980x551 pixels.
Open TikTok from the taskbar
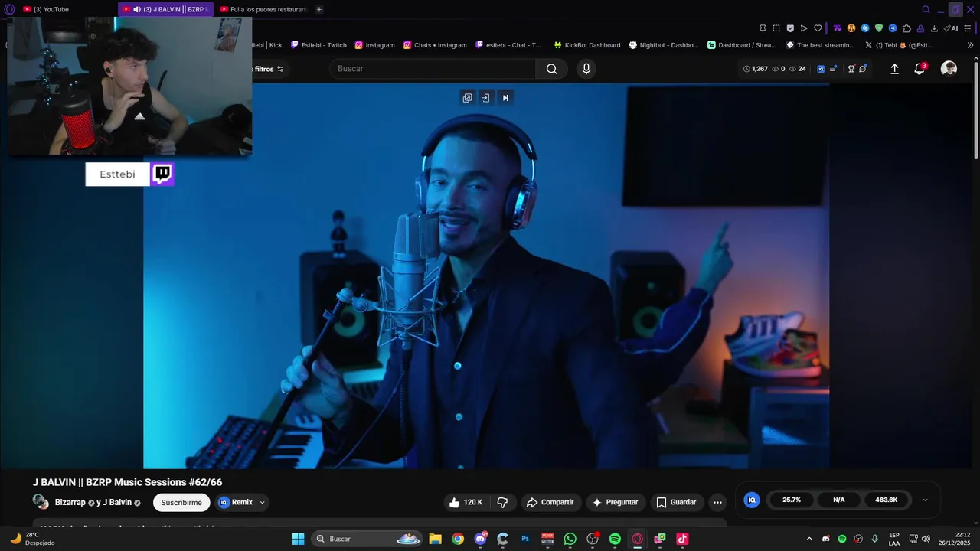pos(682,539)
